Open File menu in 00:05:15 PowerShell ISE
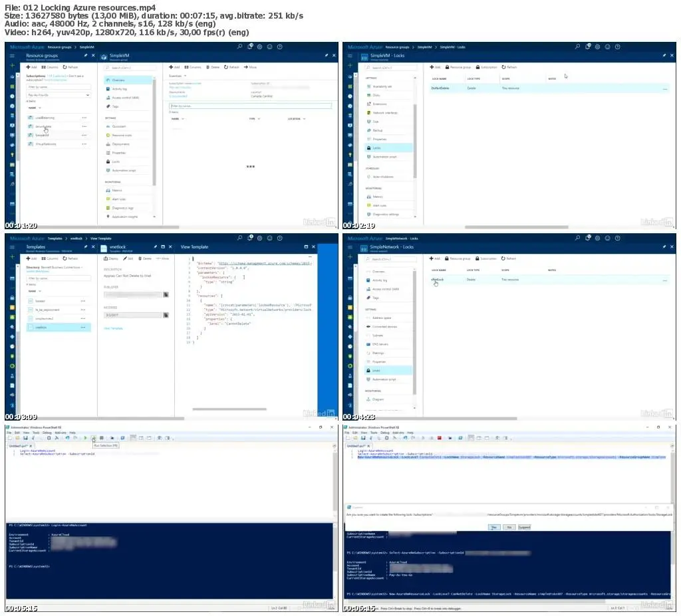The width and height of the screenshot is (681, 616). click(x=9, y=433)
